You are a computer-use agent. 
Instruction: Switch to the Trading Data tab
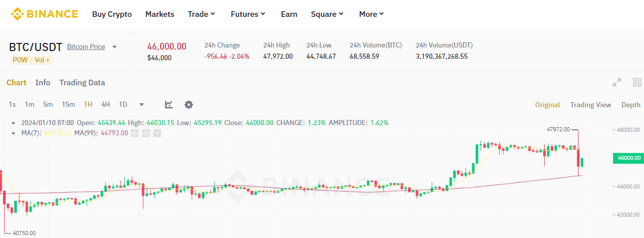click(82, 83)
